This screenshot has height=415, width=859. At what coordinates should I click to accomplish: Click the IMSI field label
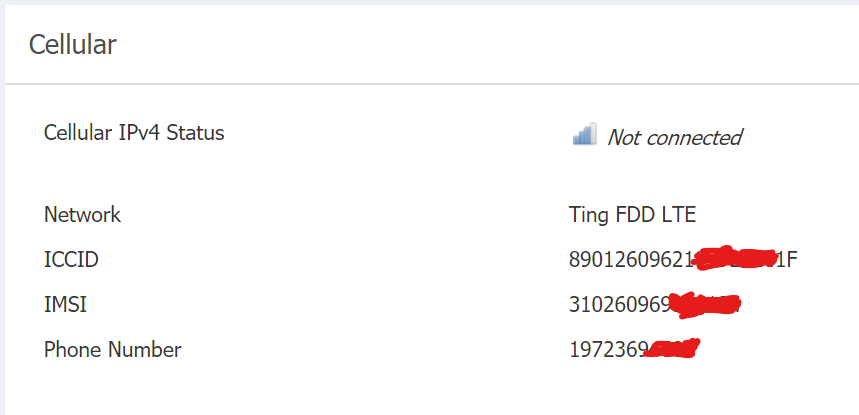[x=65, y=305]
